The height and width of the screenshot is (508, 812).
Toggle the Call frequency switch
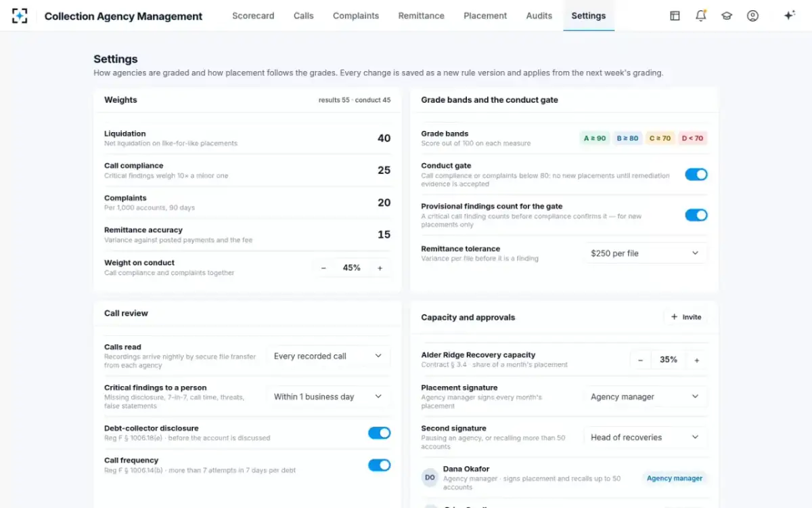tap(380, 465)
